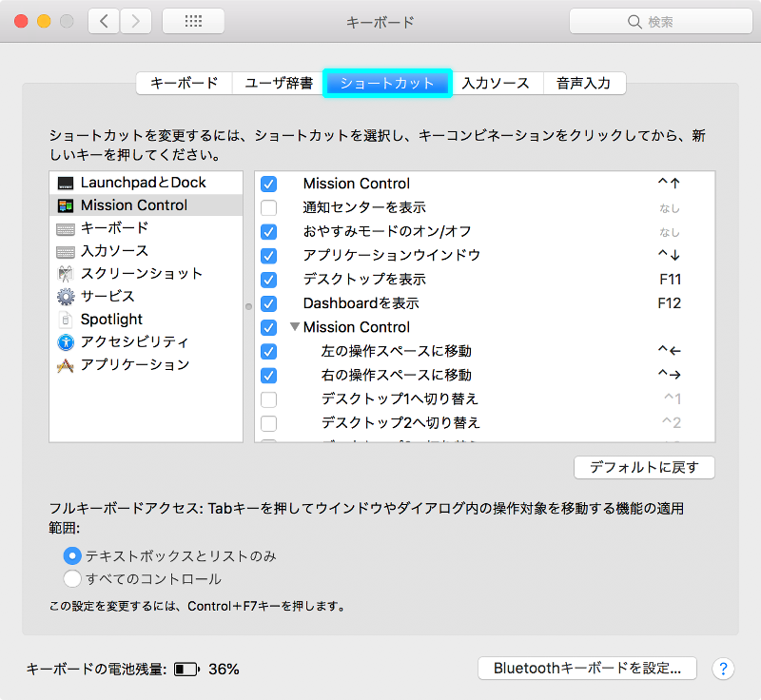Viewport: 761px width, 700px height.
Task: Click the ^2 shortcut key value
Action: 672,423
